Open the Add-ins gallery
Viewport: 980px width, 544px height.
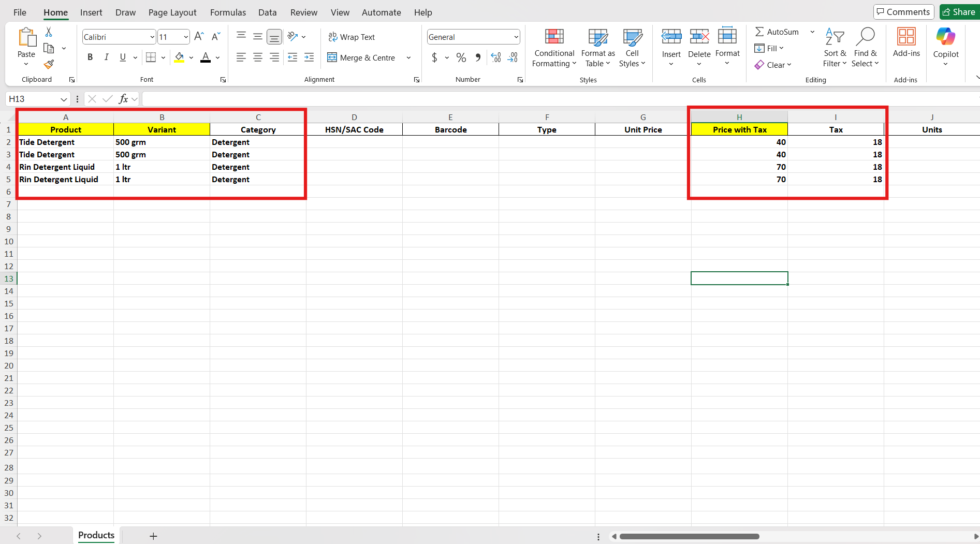pyautogui.click(x=906, y=42)
